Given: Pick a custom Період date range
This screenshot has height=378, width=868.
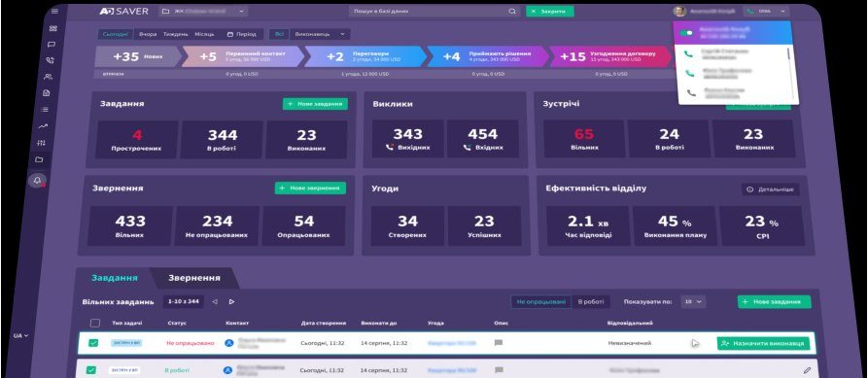Looking at the screenshot, I should tap(241, 34).
